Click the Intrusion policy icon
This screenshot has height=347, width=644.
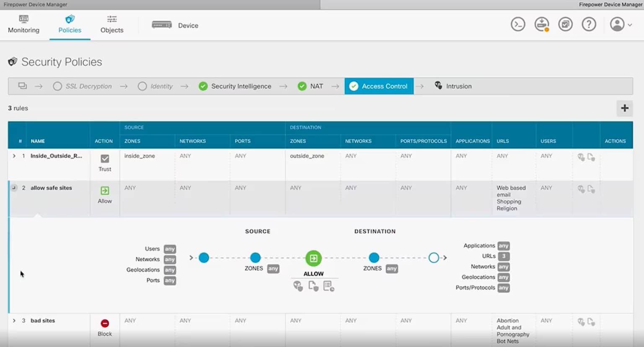click(x=438, y=85)
